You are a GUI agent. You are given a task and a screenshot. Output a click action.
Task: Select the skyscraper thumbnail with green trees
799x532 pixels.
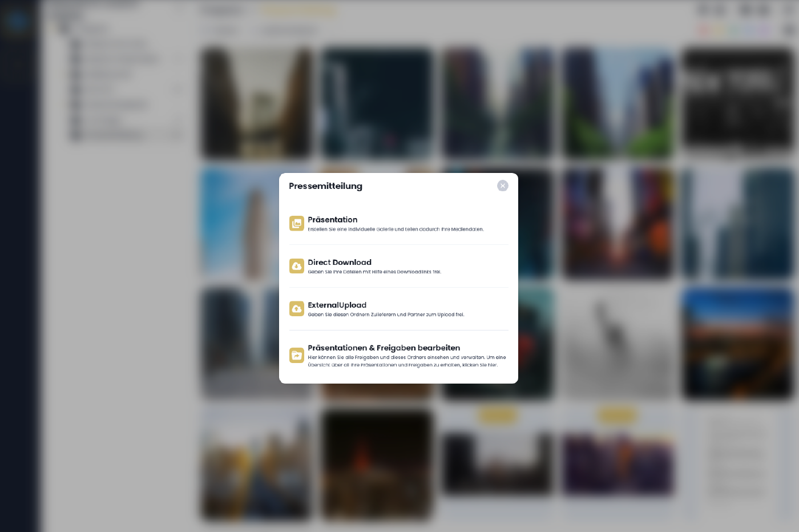[618, 103]
